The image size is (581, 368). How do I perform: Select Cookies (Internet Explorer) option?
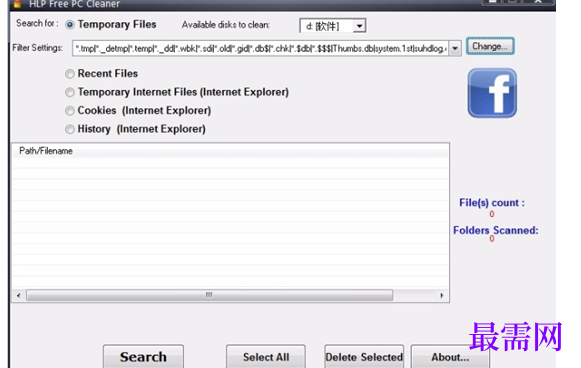[70, 110]
